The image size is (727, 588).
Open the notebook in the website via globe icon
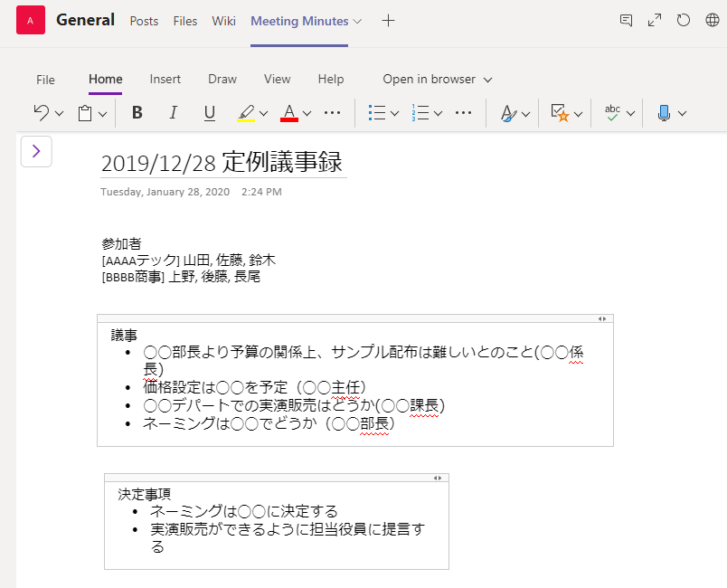[x=713, y=20]
